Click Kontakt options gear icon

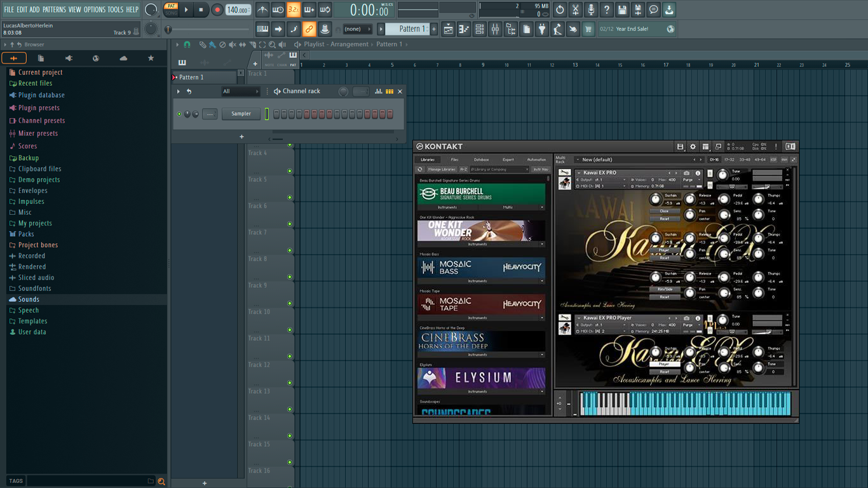(693, 147)
